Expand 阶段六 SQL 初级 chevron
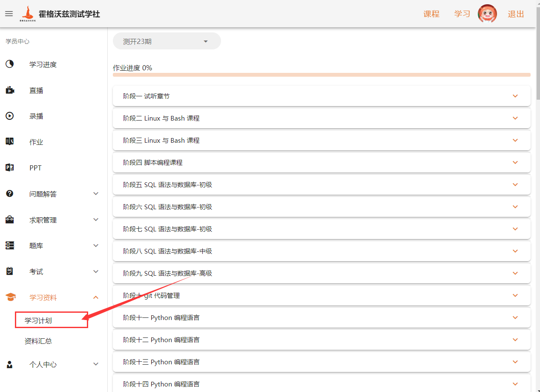540x392 pixels. (515, 207)
